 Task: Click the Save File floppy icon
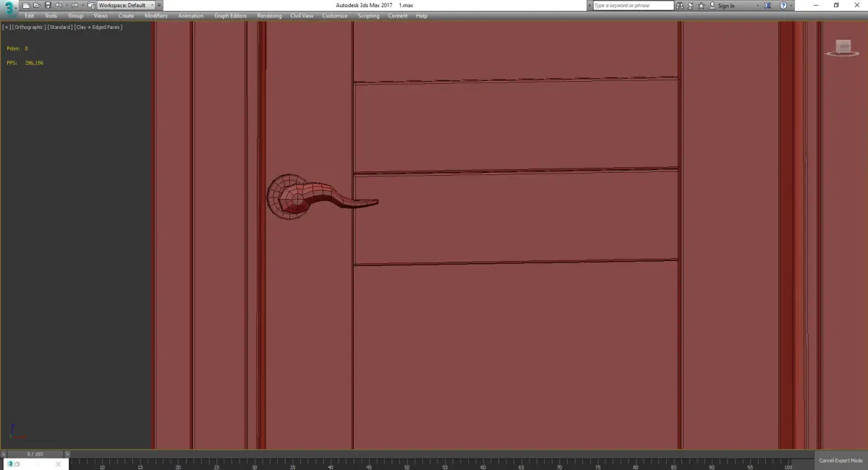coord(48,5)
